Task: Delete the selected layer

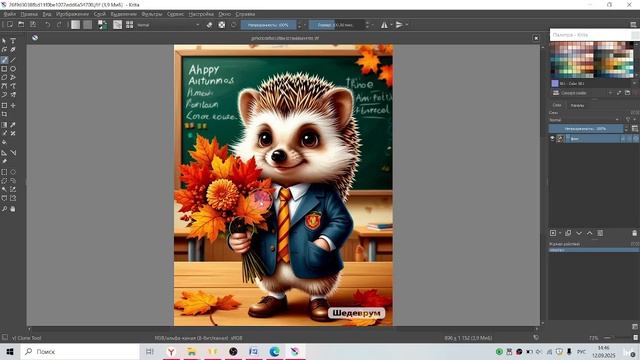Action: 634,233
